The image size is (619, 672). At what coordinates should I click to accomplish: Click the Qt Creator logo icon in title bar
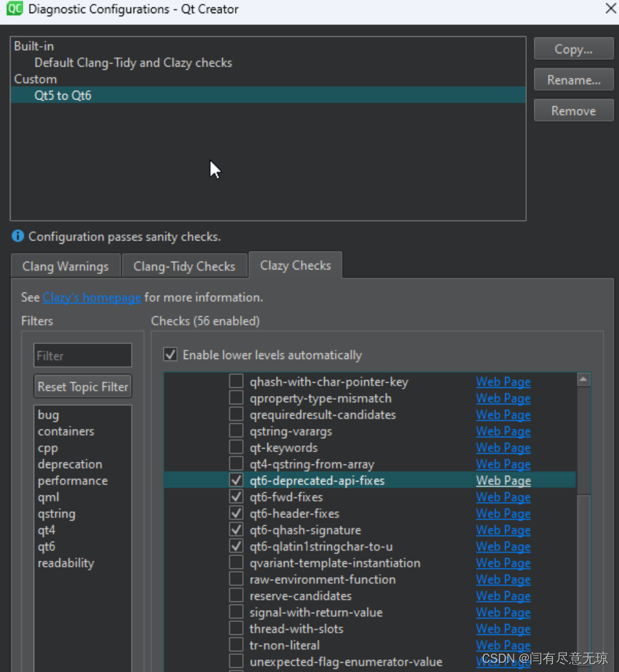coord(14,9)
